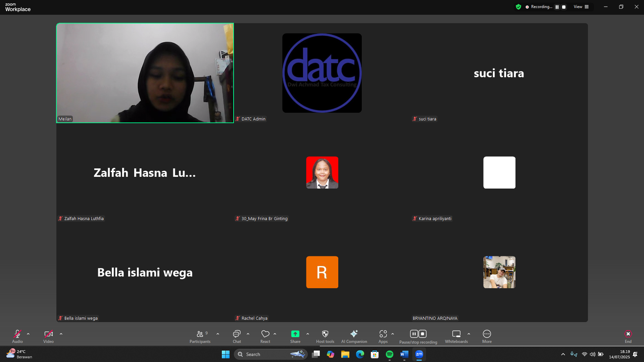
Task: Open the Participants list
Action: (x=200, y=336)
